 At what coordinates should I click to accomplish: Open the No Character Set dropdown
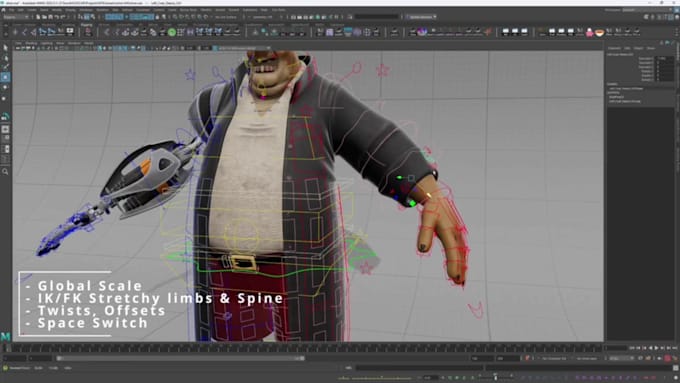click(x=555, y=358)
